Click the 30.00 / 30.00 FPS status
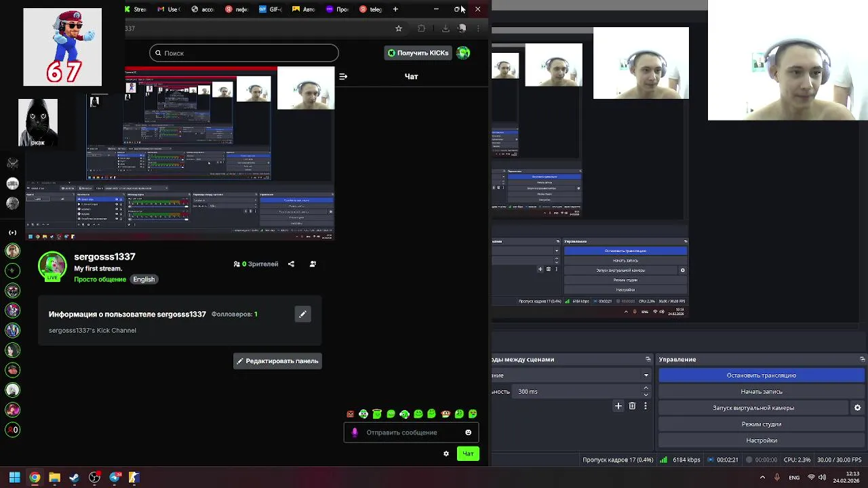This screenshot has height=488, width=868. [840, 460]
